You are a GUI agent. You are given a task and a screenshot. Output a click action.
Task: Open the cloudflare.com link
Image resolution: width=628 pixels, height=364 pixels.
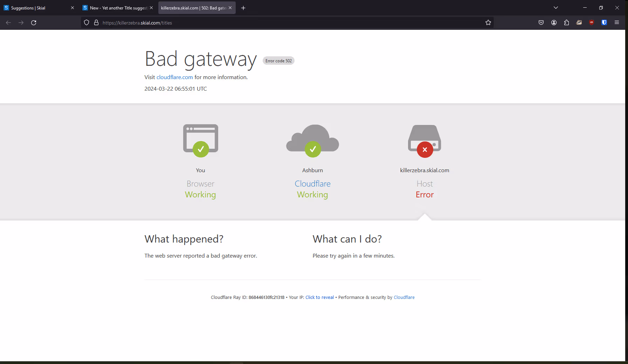(174, 77)
